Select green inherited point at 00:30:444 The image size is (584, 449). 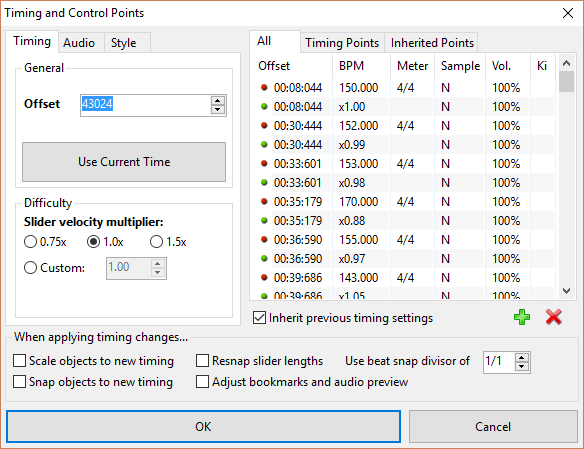click(x=404, y=145)
